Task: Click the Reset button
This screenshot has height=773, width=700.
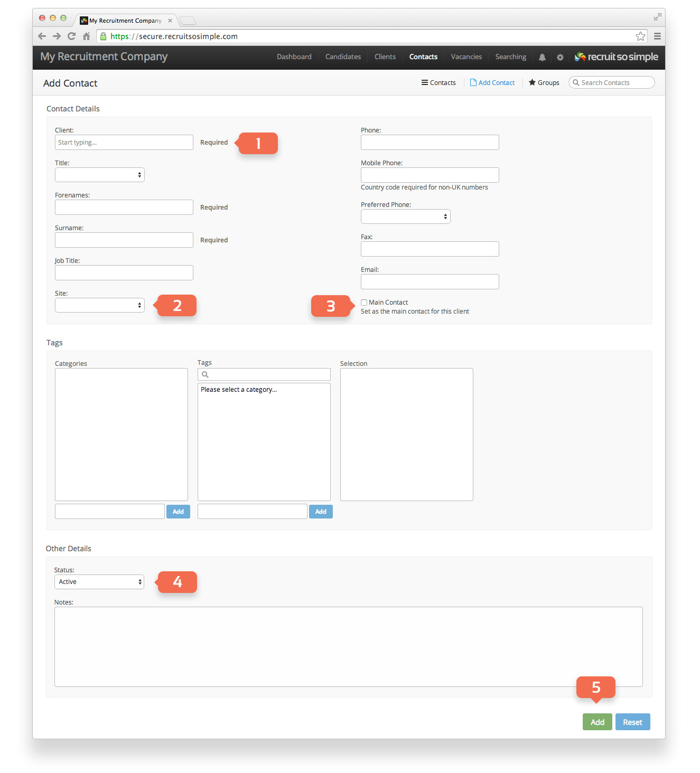Action: [632, 722]
